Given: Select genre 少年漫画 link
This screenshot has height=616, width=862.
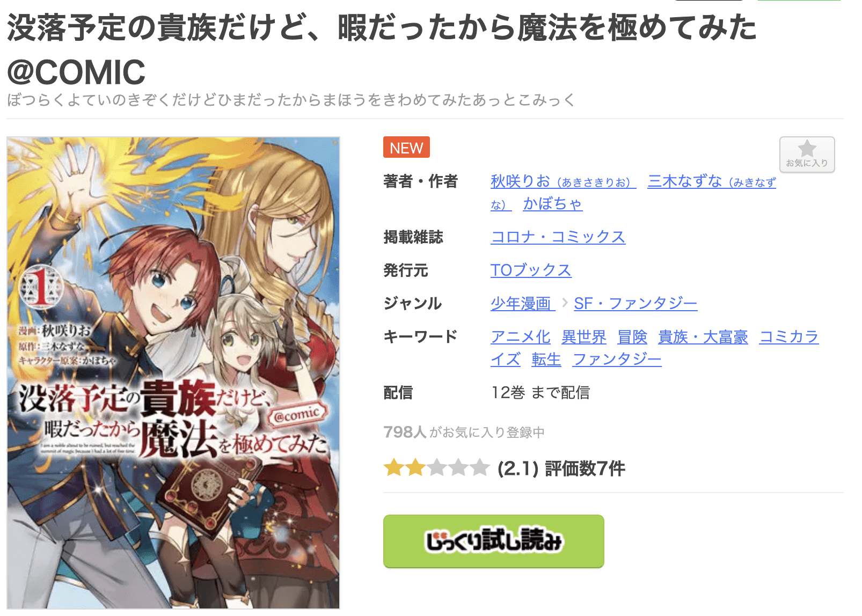Looking at the screenshot, I should tap(523, 304).
